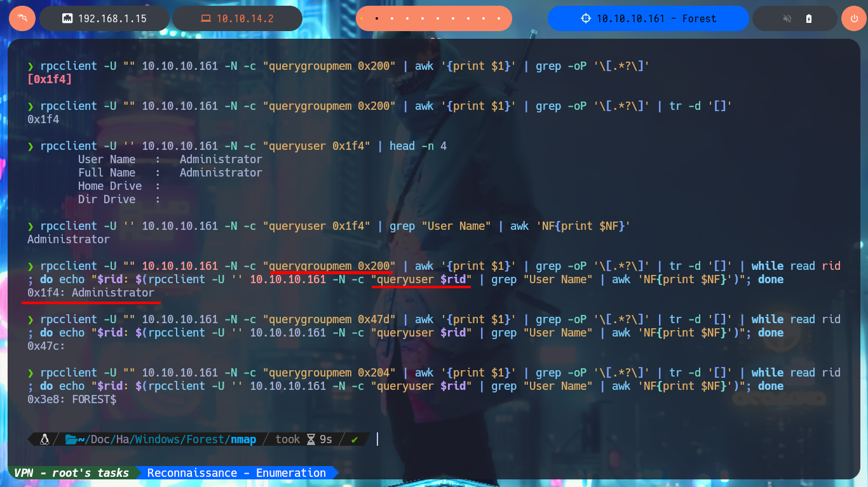Click the "10.10.10.161 - Forest" target label
The height and width of the screenshot is (487, 868).
tap(656, 18)
